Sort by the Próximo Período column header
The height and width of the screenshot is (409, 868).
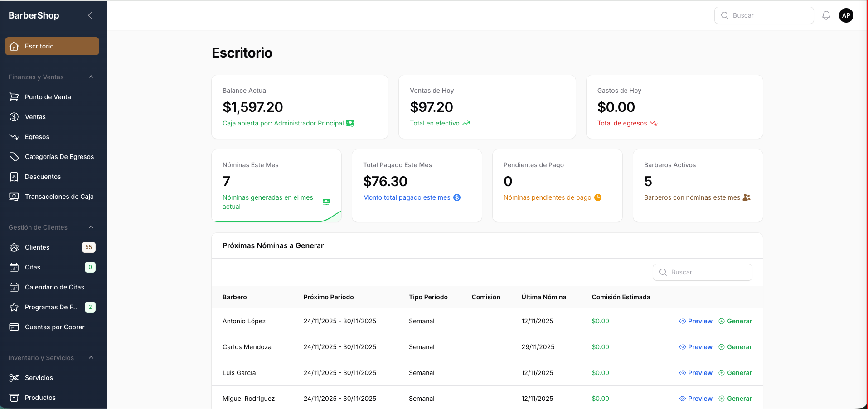click(329, 297)
